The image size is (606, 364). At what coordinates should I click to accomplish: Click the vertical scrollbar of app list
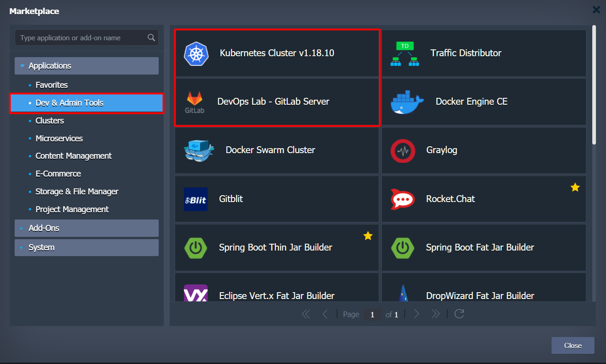pos(594,85)
